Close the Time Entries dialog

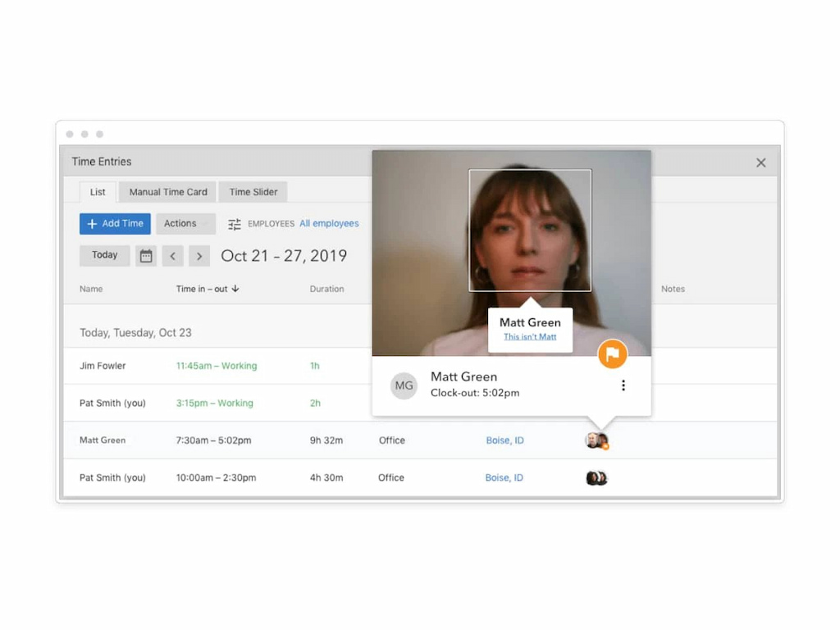click(760, 162)
